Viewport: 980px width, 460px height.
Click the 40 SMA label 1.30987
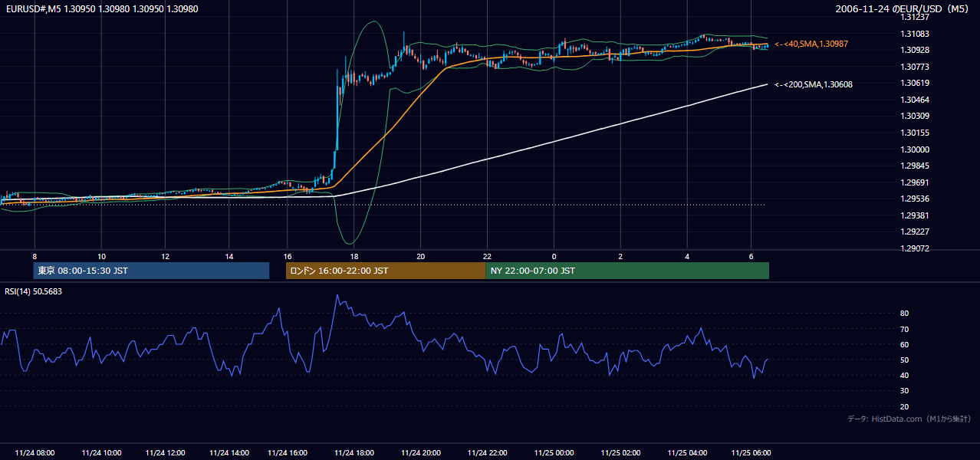[x=811, y=44]
